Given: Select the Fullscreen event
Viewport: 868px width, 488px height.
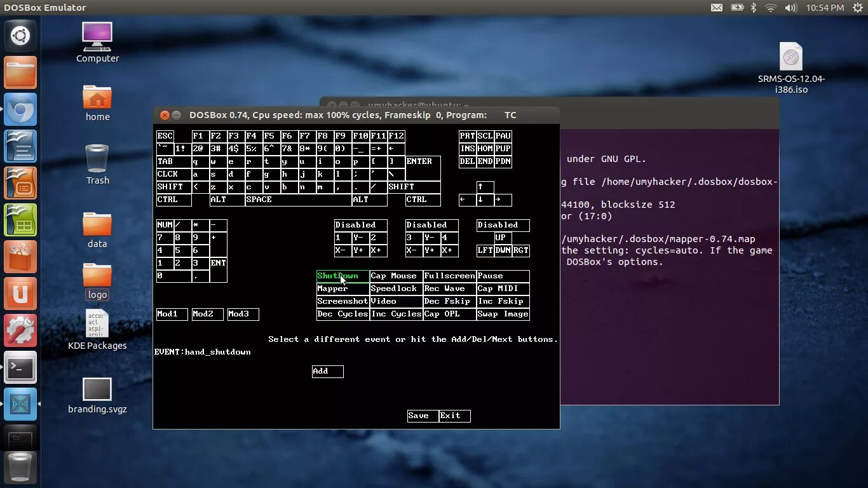Looking at the screenshot, I should pyautogui.click(x=449, y=276).
